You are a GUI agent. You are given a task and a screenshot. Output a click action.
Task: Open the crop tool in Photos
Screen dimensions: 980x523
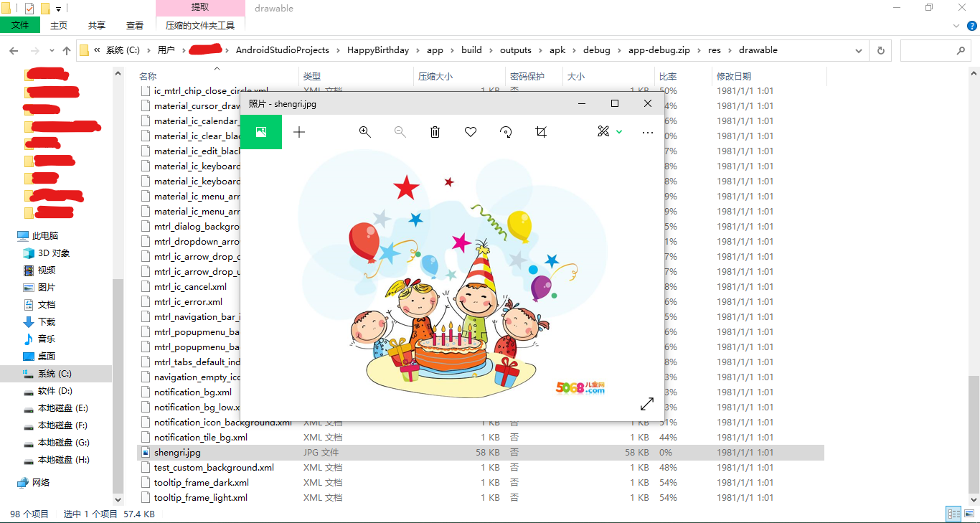pos(541,132)
